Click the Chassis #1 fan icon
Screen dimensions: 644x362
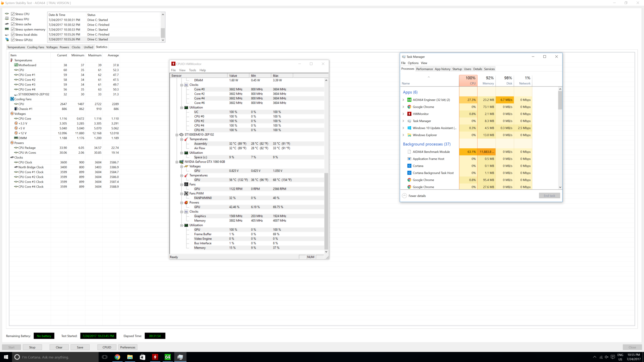(x=16, y=109)
